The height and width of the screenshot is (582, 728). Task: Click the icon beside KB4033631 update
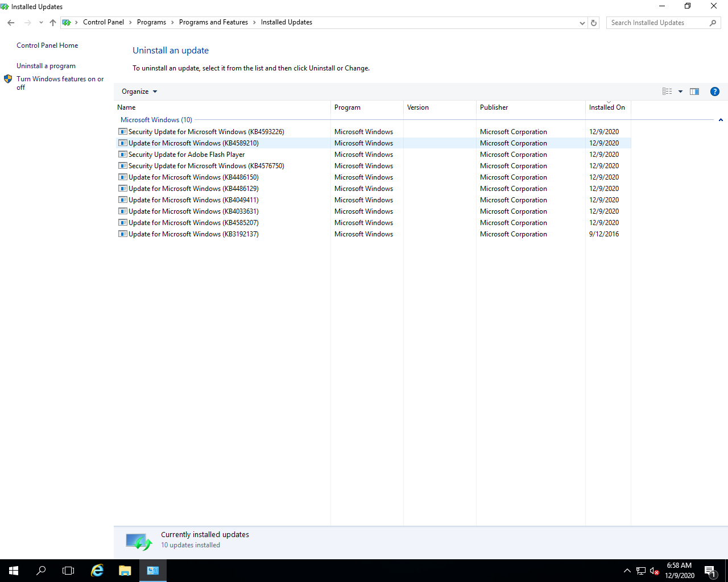tap(122, 211)
